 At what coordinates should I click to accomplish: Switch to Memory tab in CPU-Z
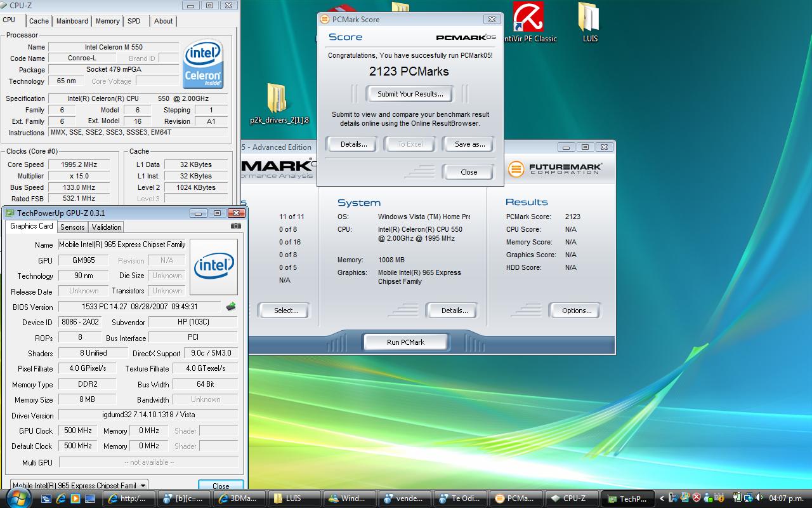[107, 21]
